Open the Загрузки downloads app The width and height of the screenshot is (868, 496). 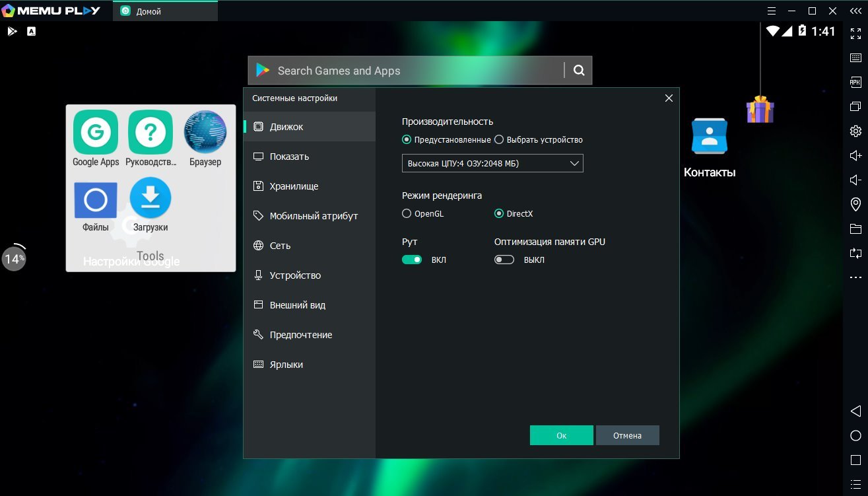150,198
